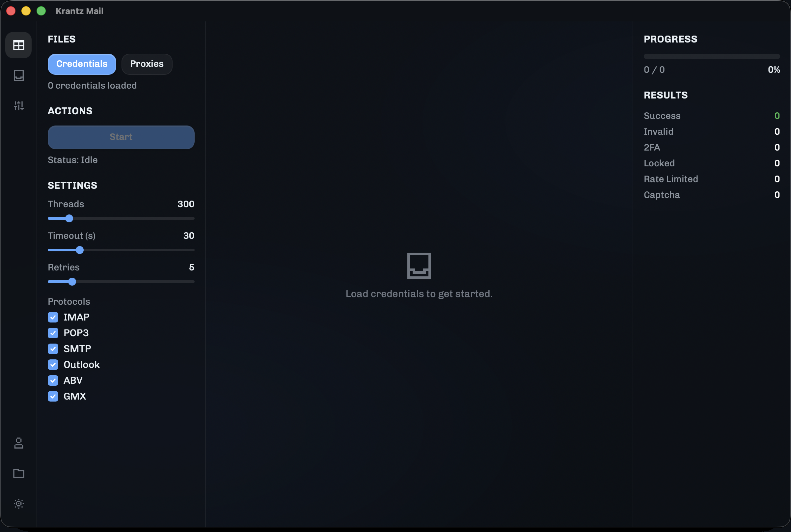The height and width of the screenshot is (532, 791).
Task: Toggle the GMX protocol checkbox
Action: click(x=53, y=396)
